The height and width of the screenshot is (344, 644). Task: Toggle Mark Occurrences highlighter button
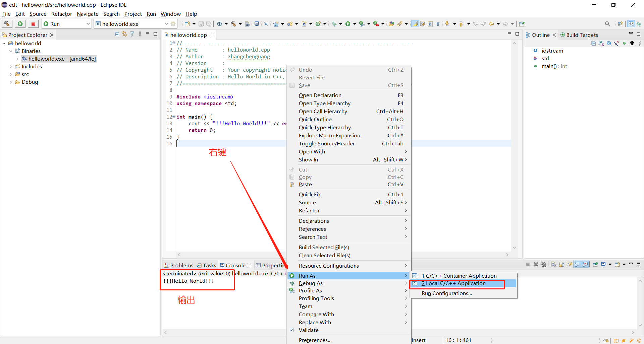415,24
